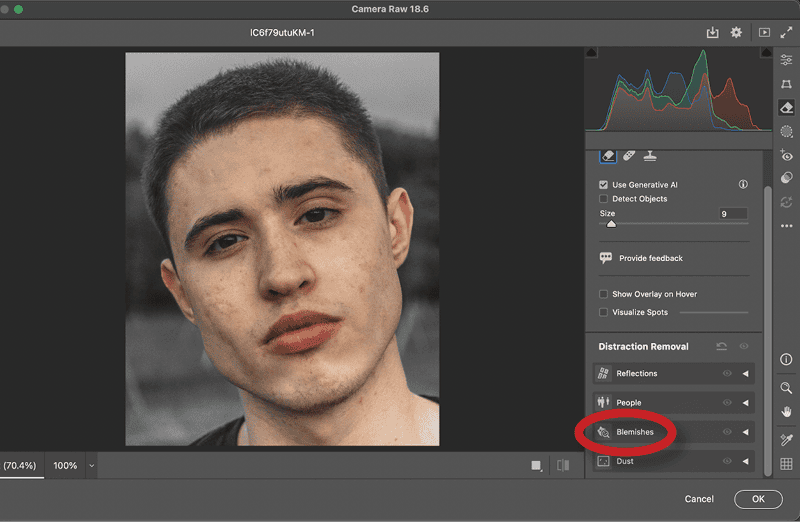
Task: Enable Visualize Spots checkbox
Action: [x=604, y=312]
